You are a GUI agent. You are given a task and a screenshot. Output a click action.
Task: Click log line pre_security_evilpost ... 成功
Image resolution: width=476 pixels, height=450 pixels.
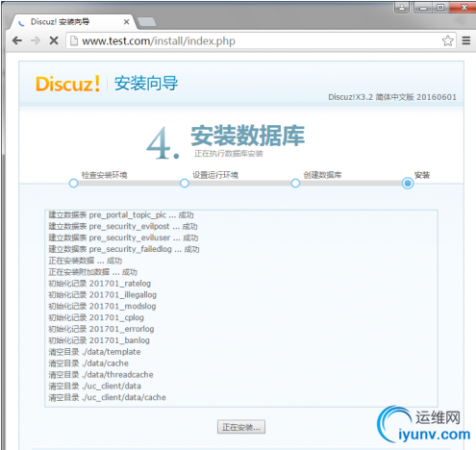[x=123, y=226]
